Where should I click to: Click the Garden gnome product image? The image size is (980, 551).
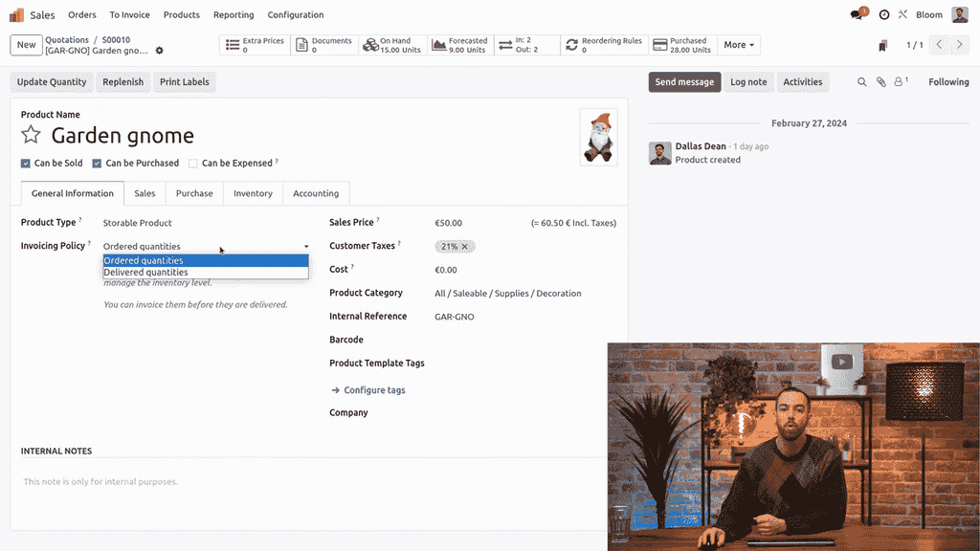(599, 137)
